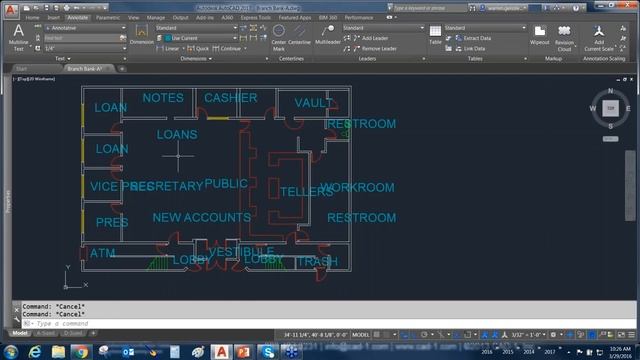Open the Manage ribbon tab
640x360 pixels.
click(156, 18)
